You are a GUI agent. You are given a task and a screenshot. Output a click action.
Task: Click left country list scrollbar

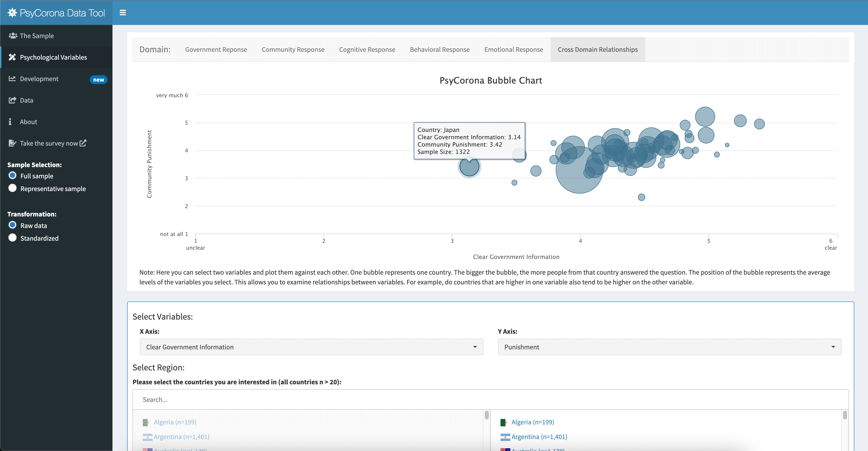[x=487, y=415]
